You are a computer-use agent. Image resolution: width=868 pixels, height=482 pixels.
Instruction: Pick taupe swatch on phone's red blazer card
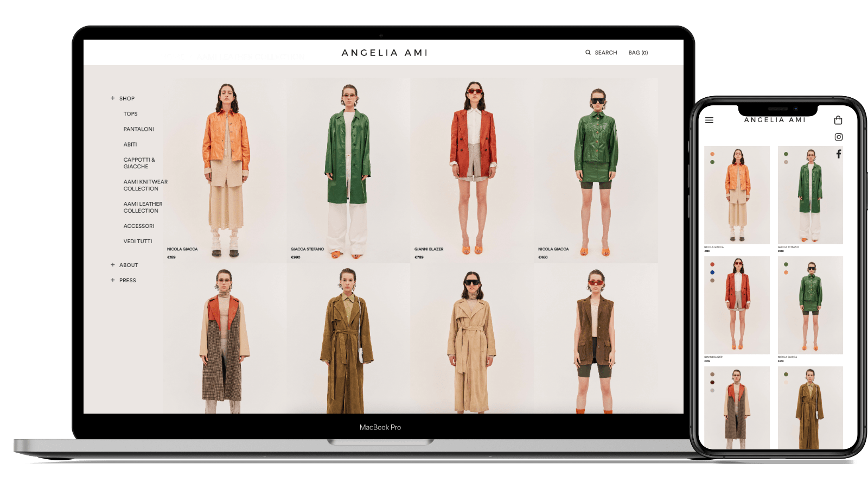tap(712, 281)
